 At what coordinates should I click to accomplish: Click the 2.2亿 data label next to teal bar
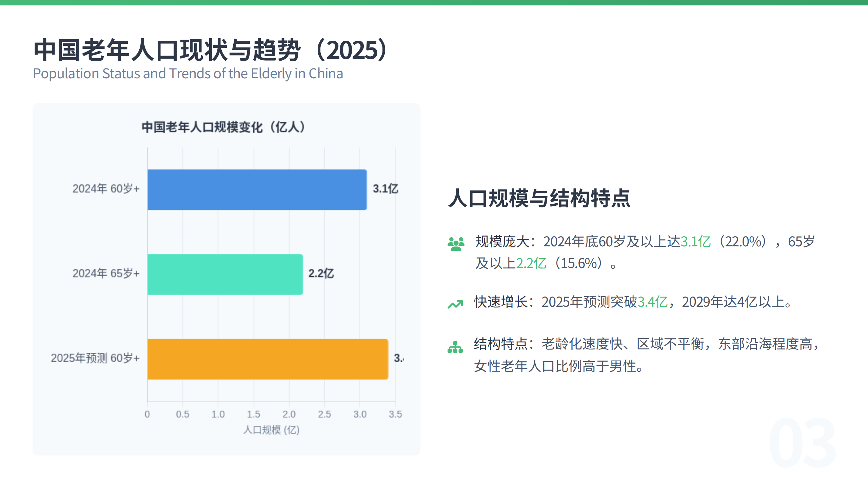point(321,273)
